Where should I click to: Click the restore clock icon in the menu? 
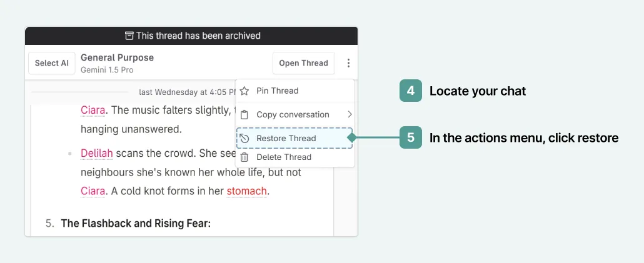tap(244, 138)
